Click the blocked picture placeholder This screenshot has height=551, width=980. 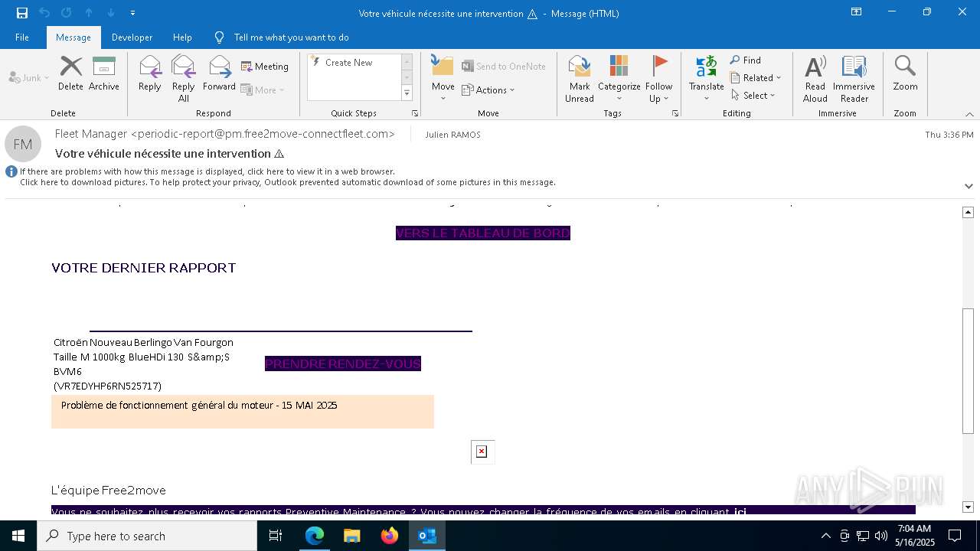pos(482,452)
